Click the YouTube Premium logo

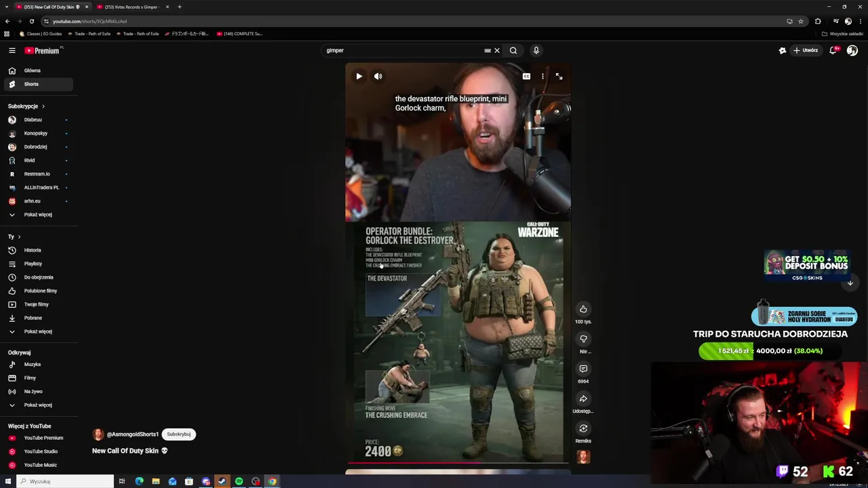(x=43, y=50)
